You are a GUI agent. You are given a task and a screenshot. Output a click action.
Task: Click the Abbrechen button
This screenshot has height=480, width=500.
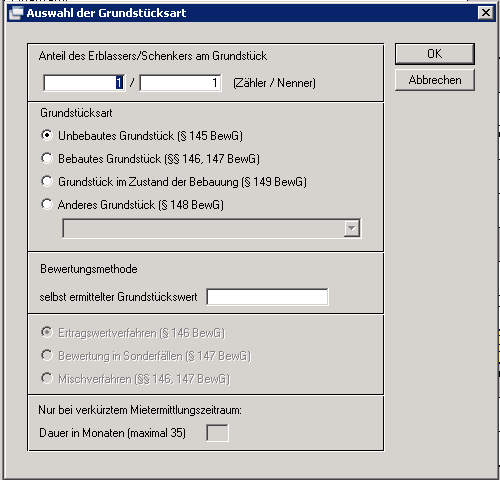[x=435, y=80]
